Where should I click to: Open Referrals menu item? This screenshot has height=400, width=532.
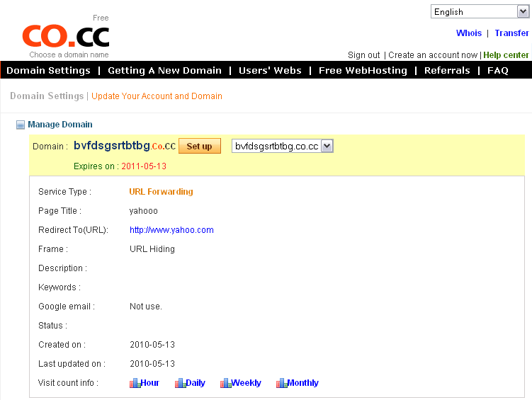point(447,70)
